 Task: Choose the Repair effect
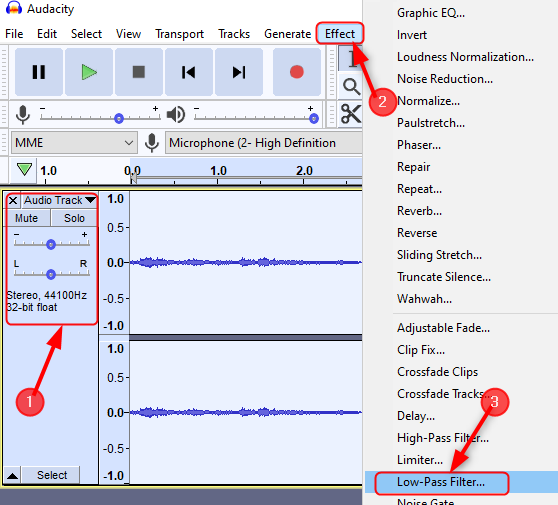coord(414,167)
